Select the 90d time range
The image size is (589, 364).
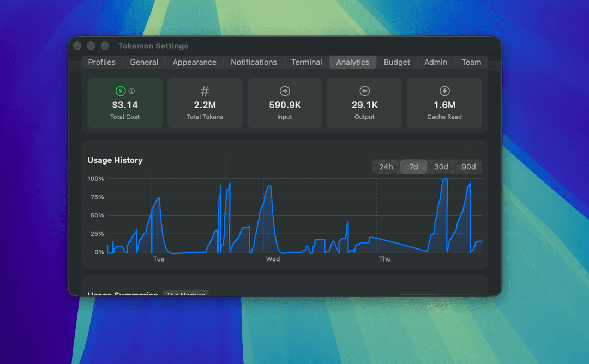pyautogui.click(x=468, y=167)
